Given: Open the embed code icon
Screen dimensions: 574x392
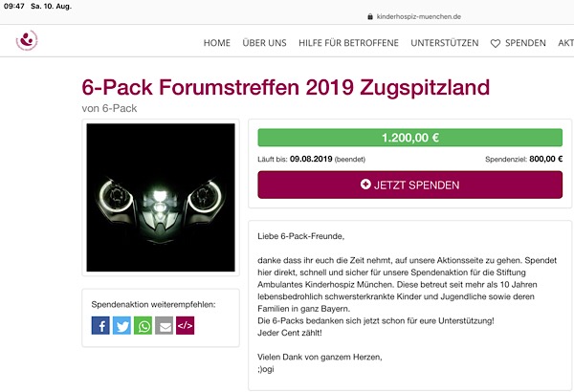Looking at the screenshot, I should click(186, 325).
